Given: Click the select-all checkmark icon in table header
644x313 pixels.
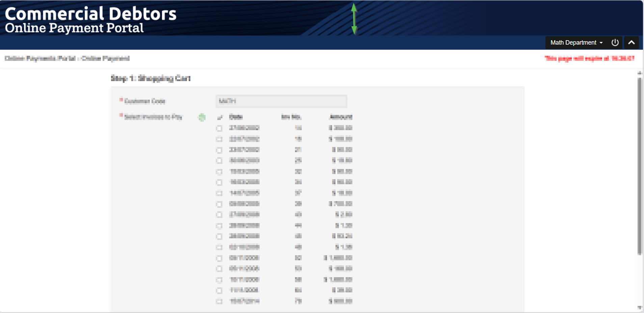Looking at the screenshot, I should pyautogui.click(x=220, y=117).
